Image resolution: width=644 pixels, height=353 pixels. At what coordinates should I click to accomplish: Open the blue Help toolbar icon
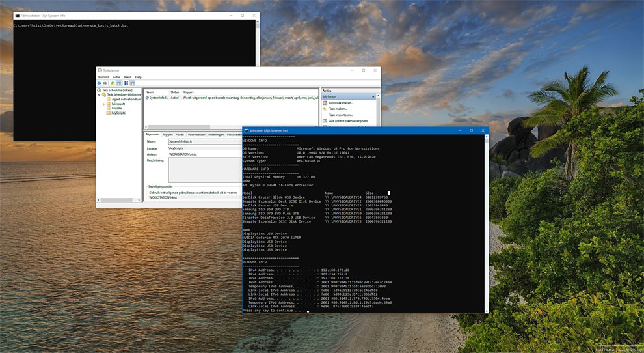126,83
